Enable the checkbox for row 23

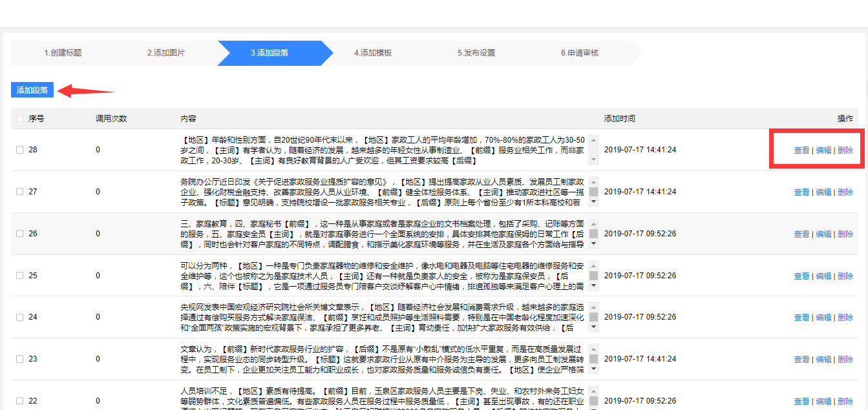click(20, 359)
